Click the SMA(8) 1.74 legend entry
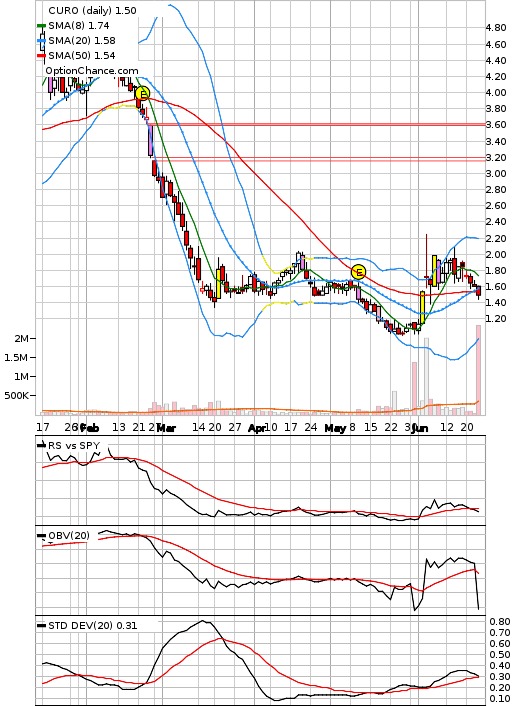 [79, 26]
